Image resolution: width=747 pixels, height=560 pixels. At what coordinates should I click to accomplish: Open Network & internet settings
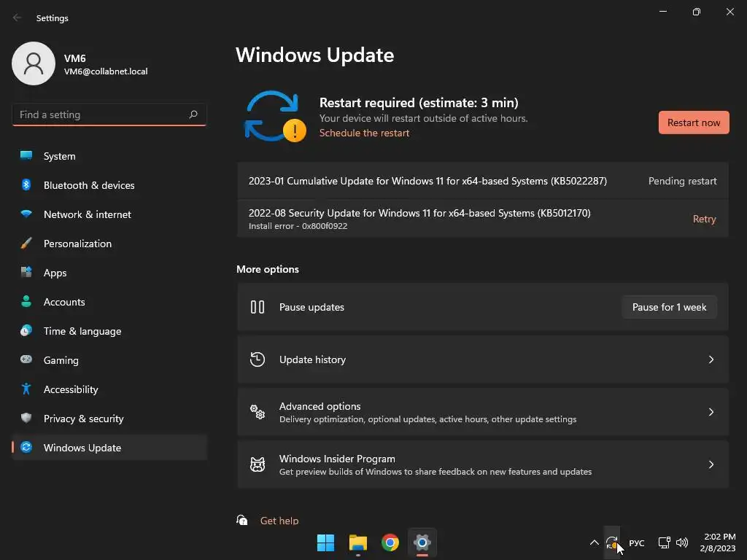click(109, 214)
